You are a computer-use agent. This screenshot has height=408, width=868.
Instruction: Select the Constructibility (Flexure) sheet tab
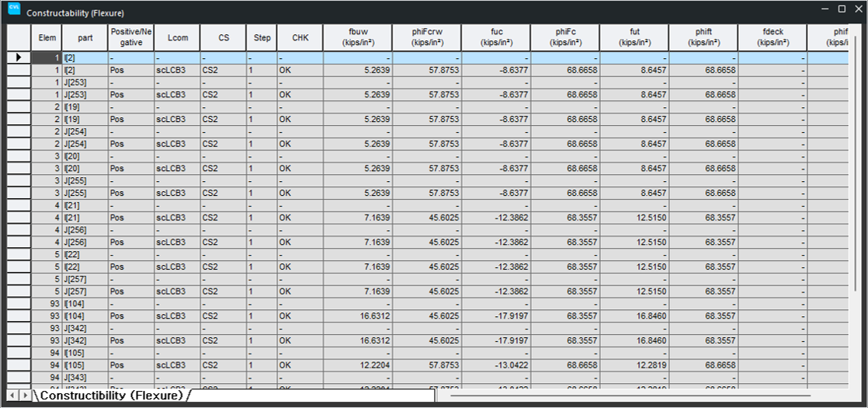coord(111,396)
